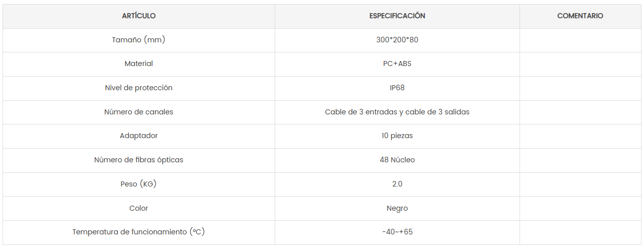Click the Número de fibras ópticas label

139,160
